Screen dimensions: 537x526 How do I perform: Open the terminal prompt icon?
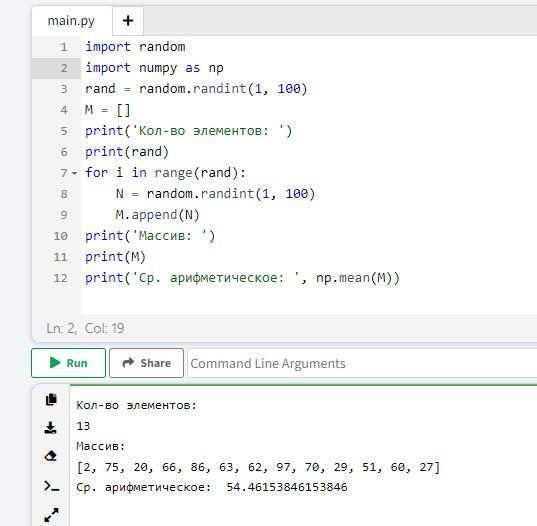tap(51, 486)
